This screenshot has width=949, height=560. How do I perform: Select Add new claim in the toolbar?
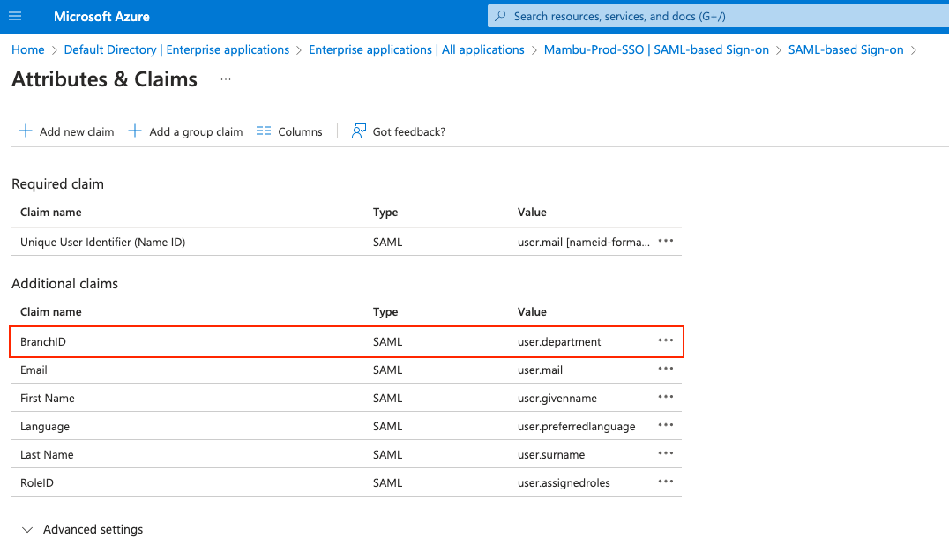(66, 131)
